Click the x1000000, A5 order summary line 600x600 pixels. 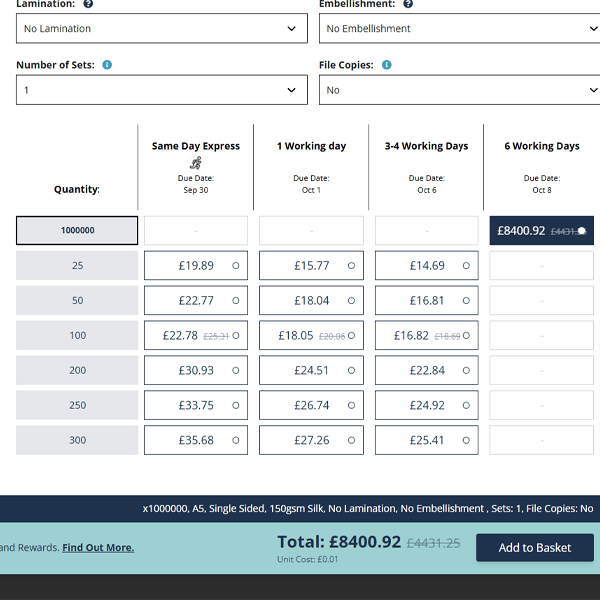[367, 509]
